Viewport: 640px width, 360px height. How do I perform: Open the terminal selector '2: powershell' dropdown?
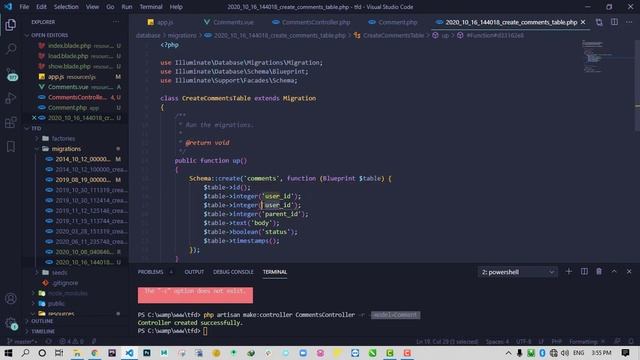pyautogui.click(x=517, y=272)
